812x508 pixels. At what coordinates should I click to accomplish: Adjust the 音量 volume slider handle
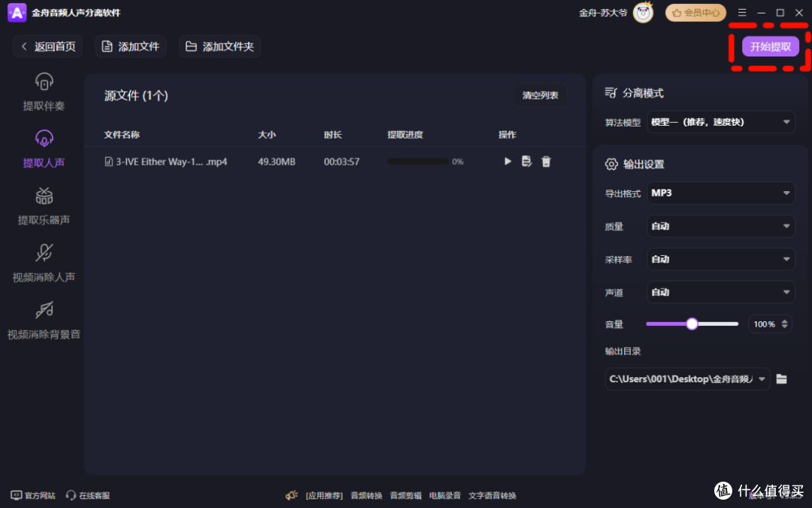(692, 324)
